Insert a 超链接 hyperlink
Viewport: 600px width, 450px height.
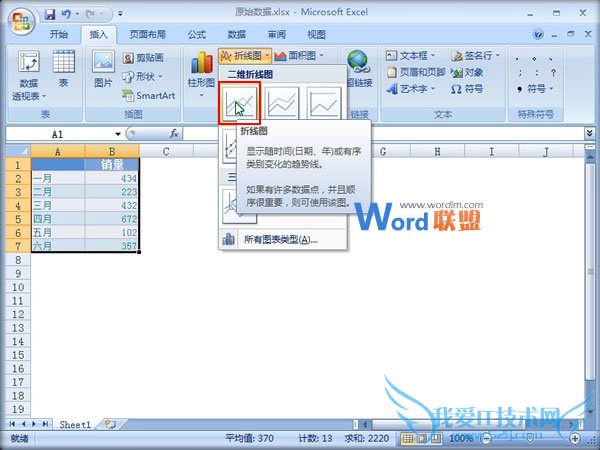coord(359,69)
